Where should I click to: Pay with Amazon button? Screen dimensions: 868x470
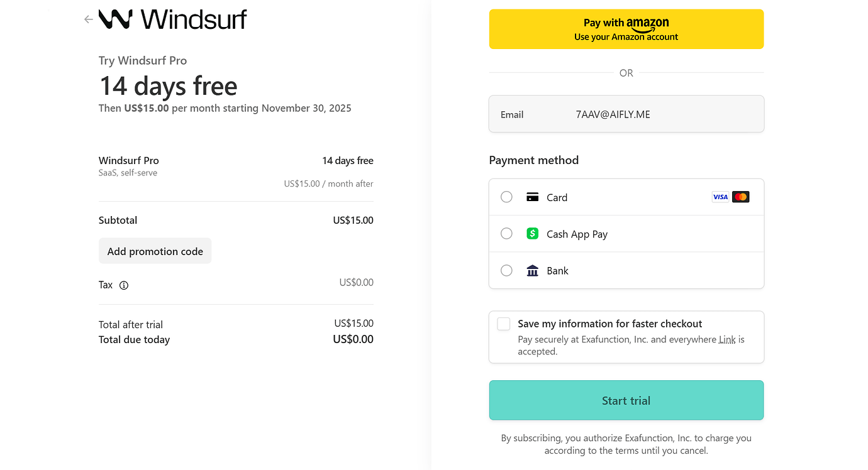click(626, 29)
